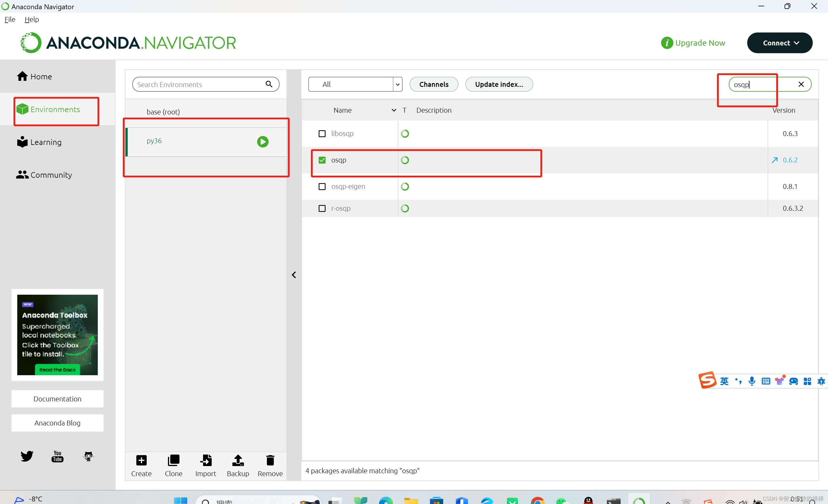The width and height of the screenshot is (828, 504).
Task: Toggle the Sogou punctuation mode button
Action: 738,381
